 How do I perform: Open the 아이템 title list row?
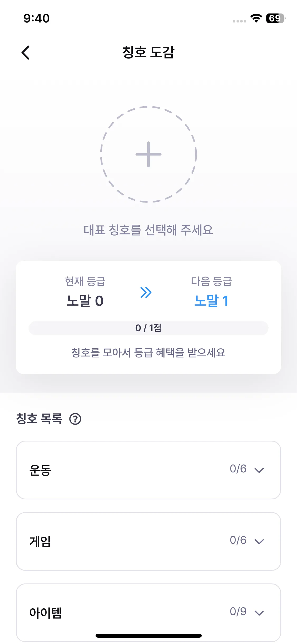[x=148, y=613]
